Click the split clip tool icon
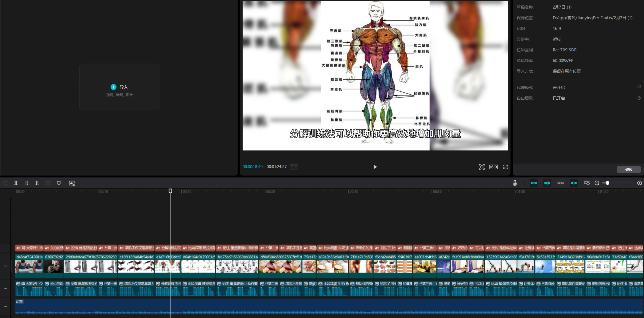The image size is (644, 318). [16, 183]
